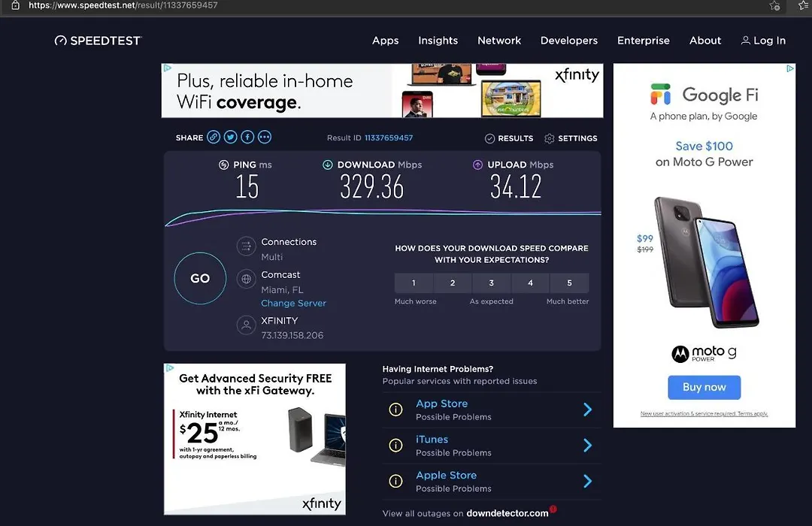Rate download speed as 4
Viewport: 812px width, 526px height.
[530, 283]
